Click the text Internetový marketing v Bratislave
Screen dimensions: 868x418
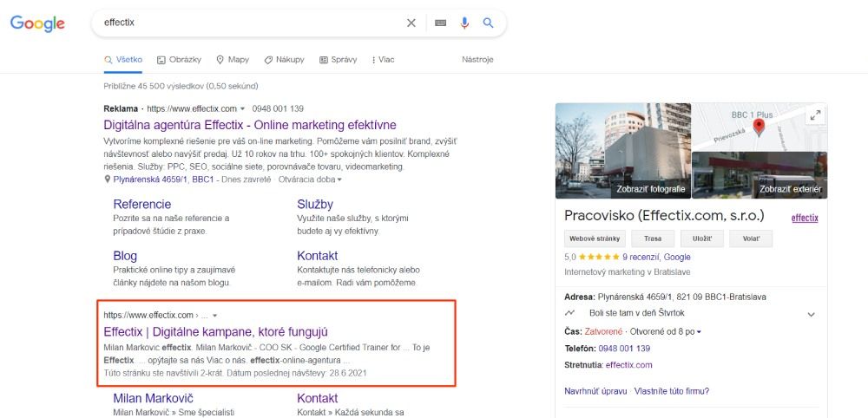click(628, 272)
